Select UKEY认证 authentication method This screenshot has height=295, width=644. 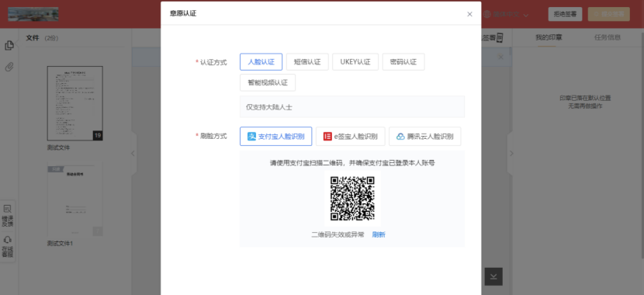coord(355,62)
